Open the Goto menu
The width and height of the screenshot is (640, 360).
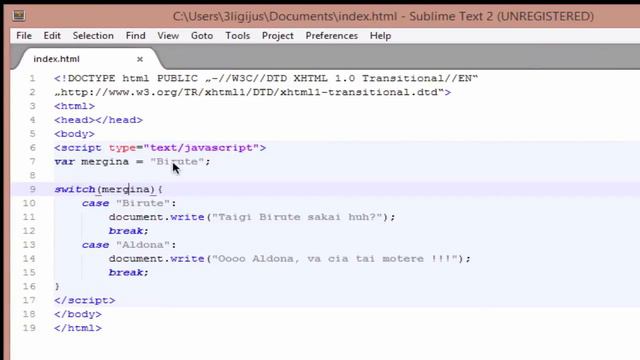coord(202,36)
